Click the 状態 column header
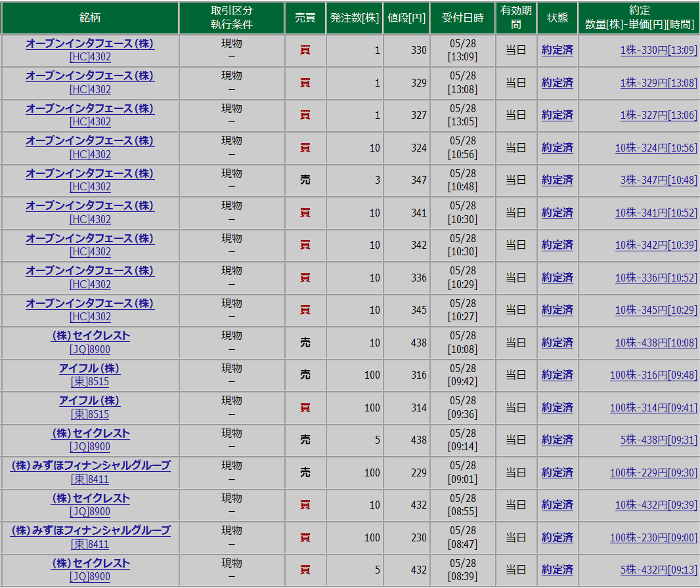This screenshot has width=700, height=588. click(x=557, y=18)
